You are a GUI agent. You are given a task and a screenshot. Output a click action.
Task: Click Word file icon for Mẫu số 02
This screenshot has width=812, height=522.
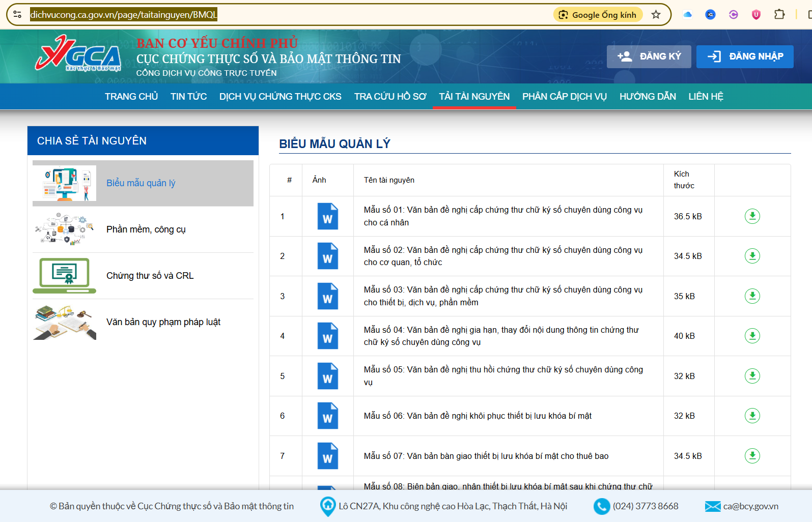pyautogui.click(x=327, y=256)
